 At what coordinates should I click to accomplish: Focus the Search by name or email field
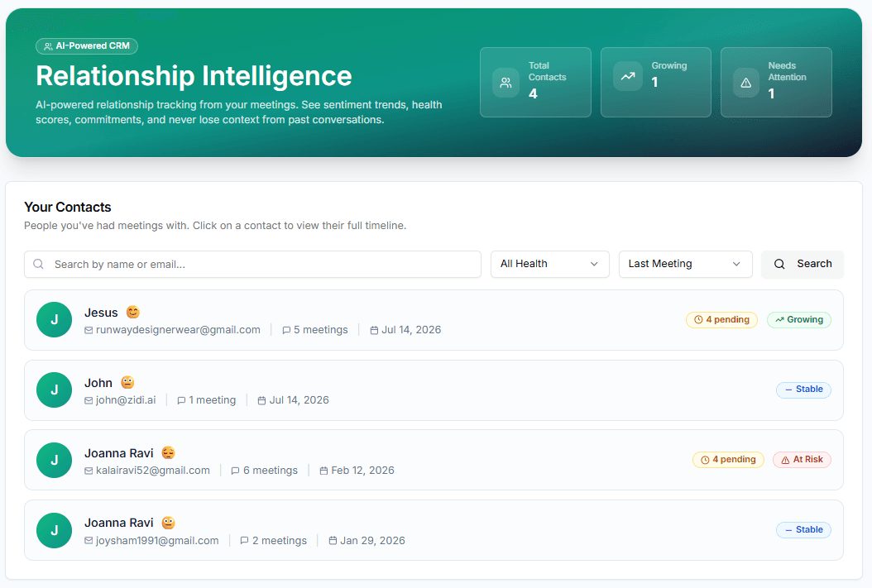coord(252,264)
